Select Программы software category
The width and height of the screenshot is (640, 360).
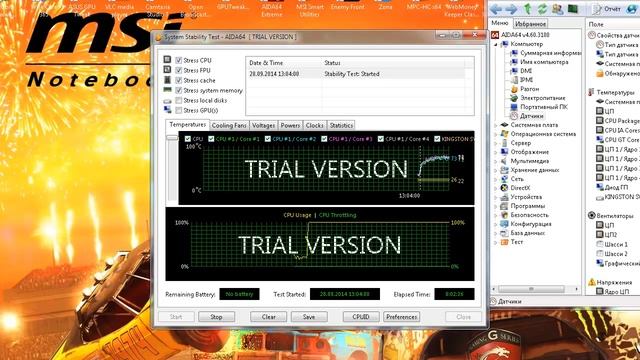[527, 206]
